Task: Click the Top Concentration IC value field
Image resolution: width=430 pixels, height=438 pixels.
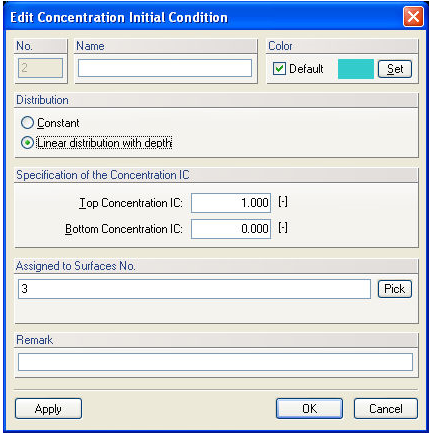Action: pyautogui.click(x=231, y=203)
